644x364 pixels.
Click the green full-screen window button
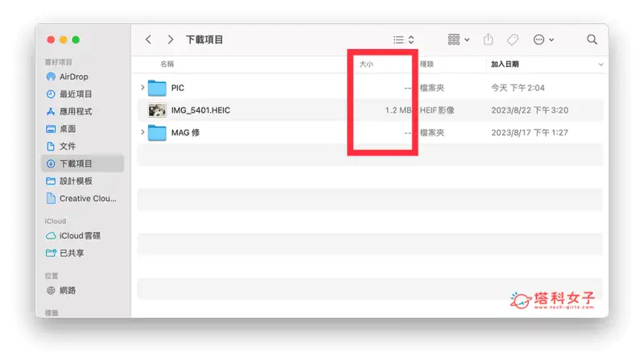[x=76, y=39]
